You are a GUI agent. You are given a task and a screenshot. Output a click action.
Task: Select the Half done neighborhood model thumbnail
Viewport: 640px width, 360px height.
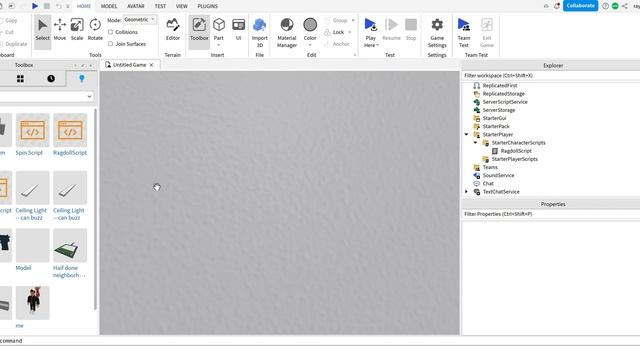coord(70,245)
